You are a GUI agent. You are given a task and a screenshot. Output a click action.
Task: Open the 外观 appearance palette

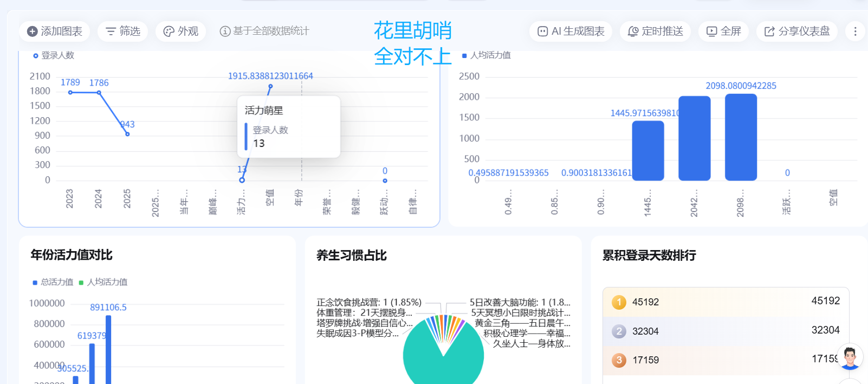181,31
